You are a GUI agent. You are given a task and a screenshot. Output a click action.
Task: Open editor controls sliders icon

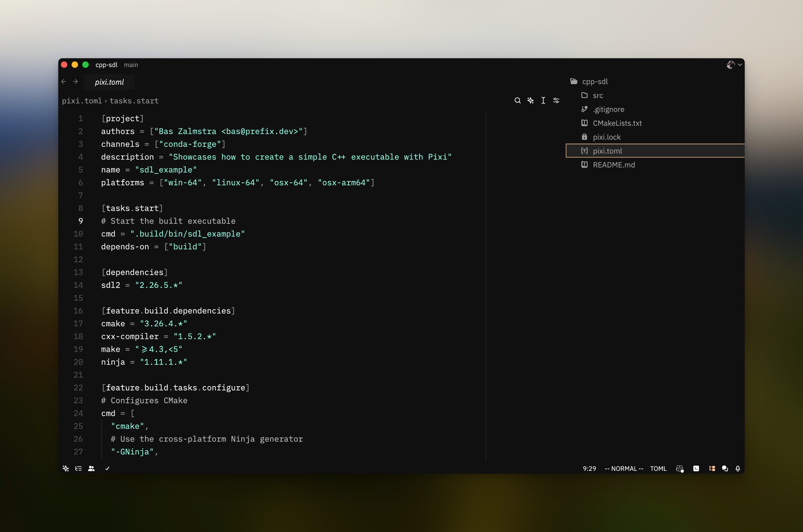556,100
